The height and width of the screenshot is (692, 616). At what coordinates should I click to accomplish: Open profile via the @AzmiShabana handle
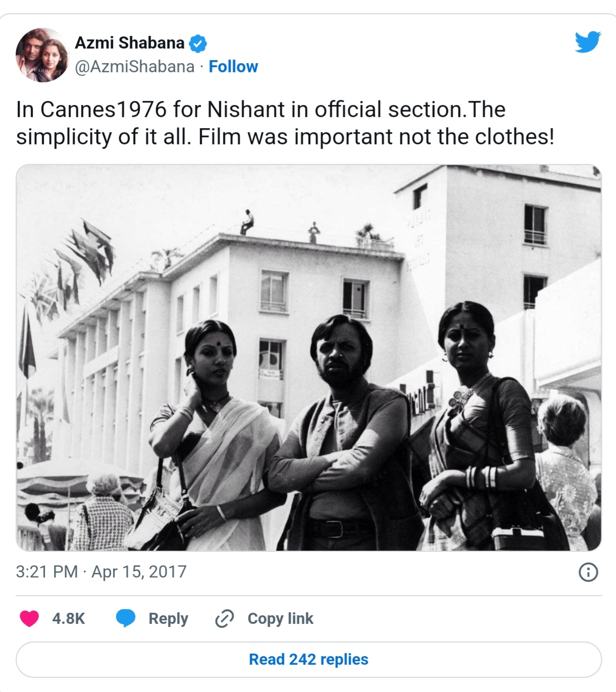pyautogui.click(x=134, y=66)
